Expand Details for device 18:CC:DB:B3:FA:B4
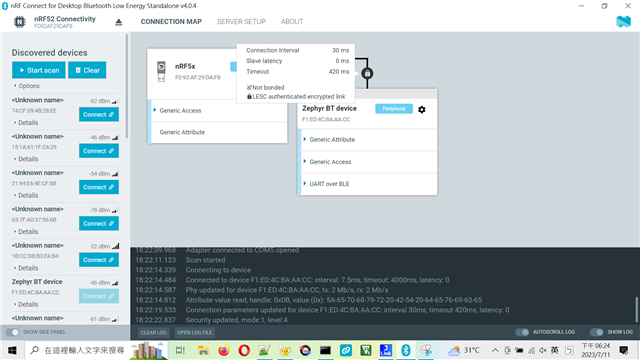The image size is (640, 360). (26, 268)
